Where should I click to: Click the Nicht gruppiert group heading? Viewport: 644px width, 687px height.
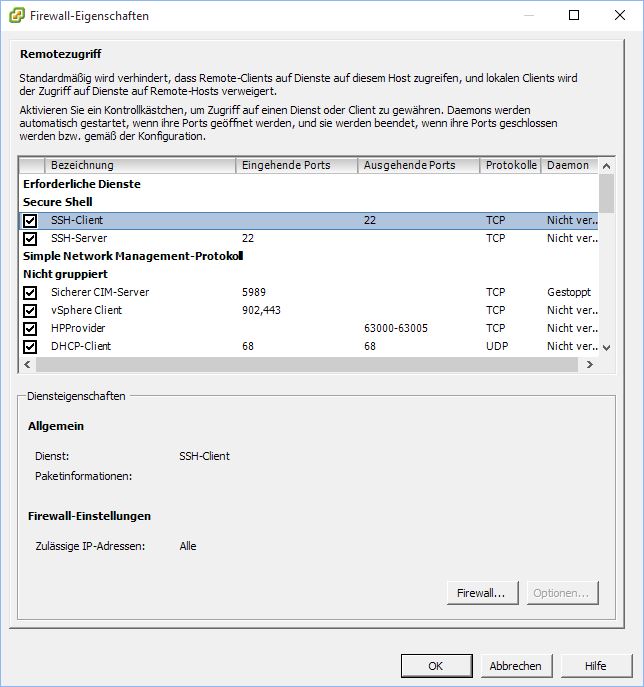[x=65, y=274]
